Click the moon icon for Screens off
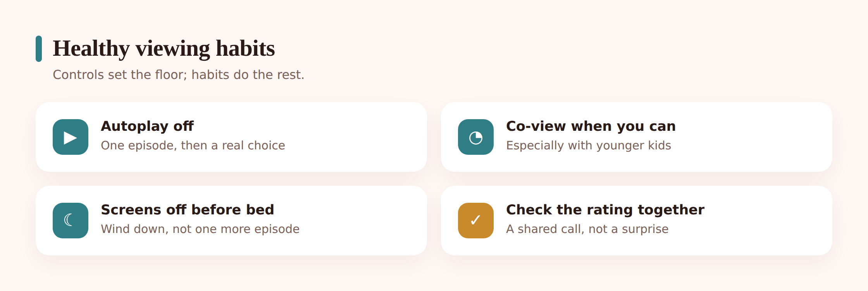 pos(71,221)
